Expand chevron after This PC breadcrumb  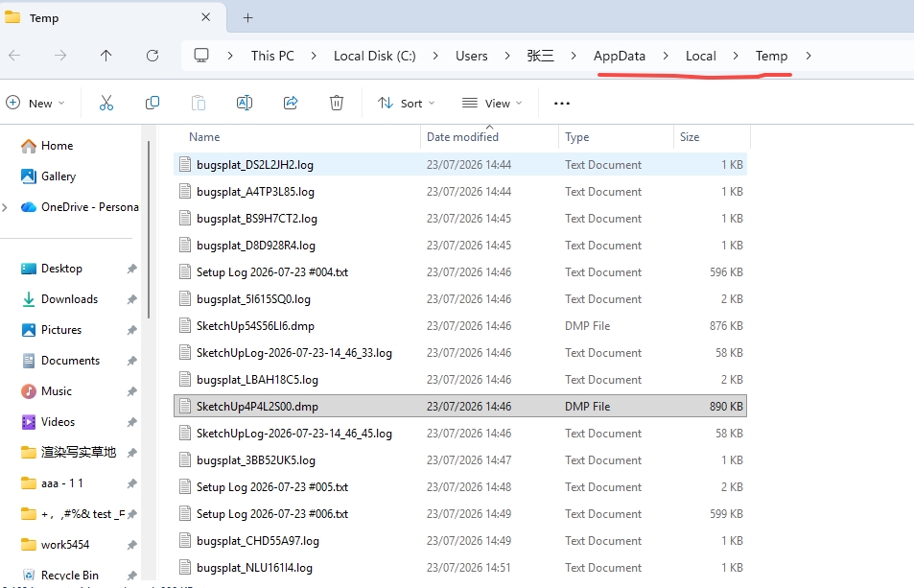click(314, 56)
